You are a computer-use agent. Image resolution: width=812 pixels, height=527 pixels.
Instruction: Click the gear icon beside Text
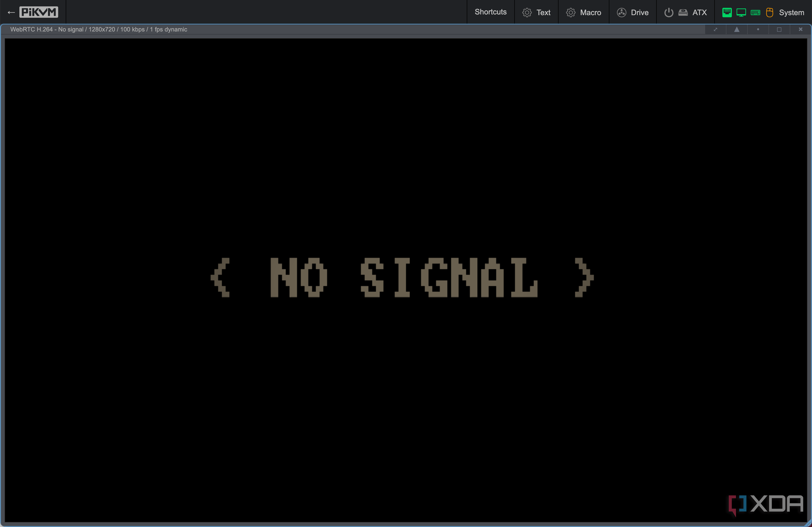tap(527, 13)
